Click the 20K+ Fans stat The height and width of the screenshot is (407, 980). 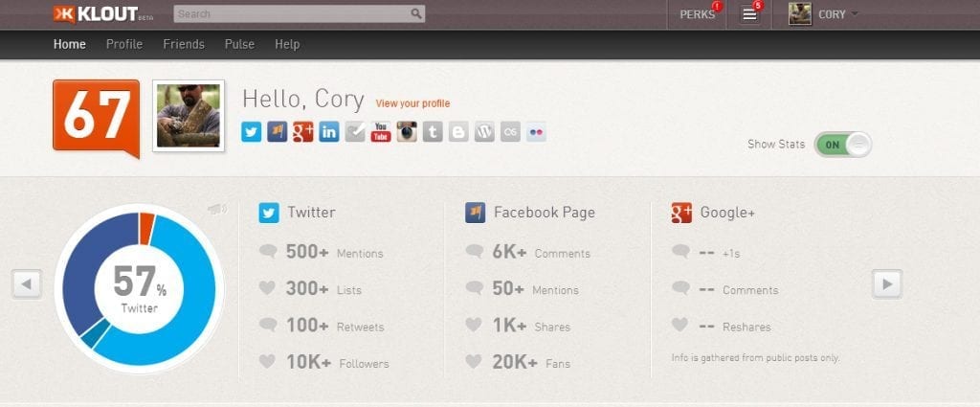pos(518,363)
